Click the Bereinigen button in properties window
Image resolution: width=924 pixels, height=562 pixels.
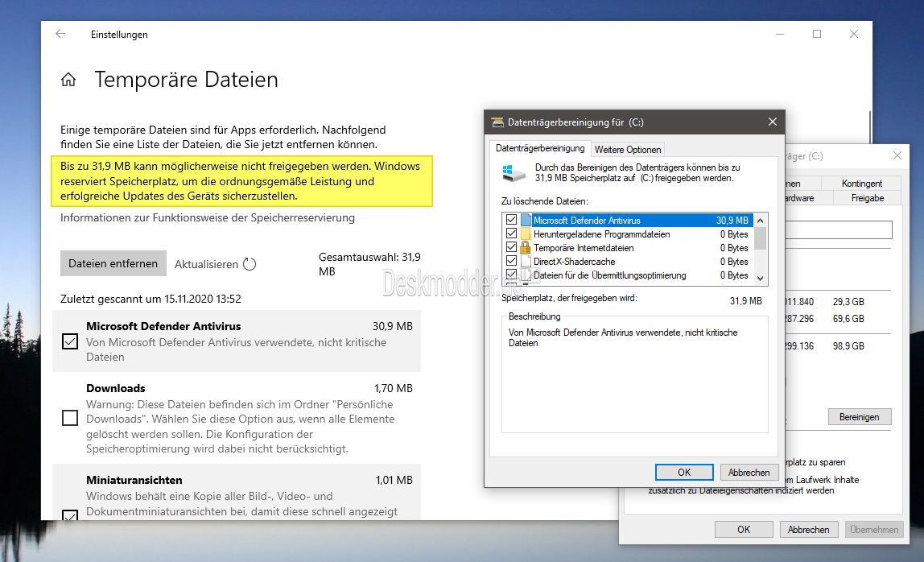click(x=859, y=417)
